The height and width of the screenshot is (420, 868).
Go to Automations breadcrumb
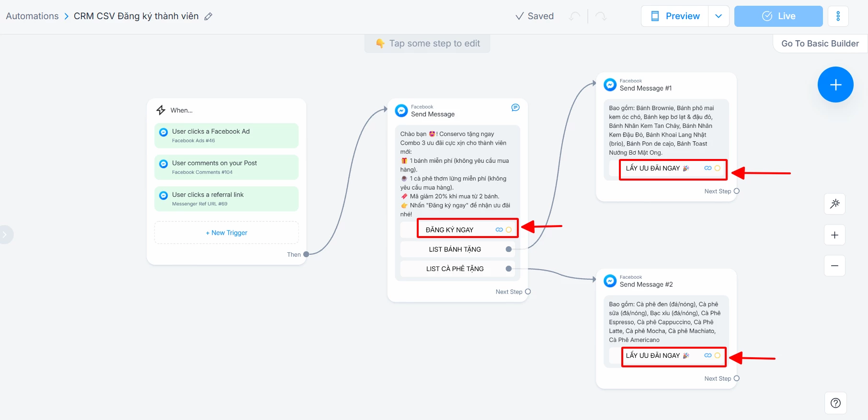pyautogui.click(x=32, y=16)
